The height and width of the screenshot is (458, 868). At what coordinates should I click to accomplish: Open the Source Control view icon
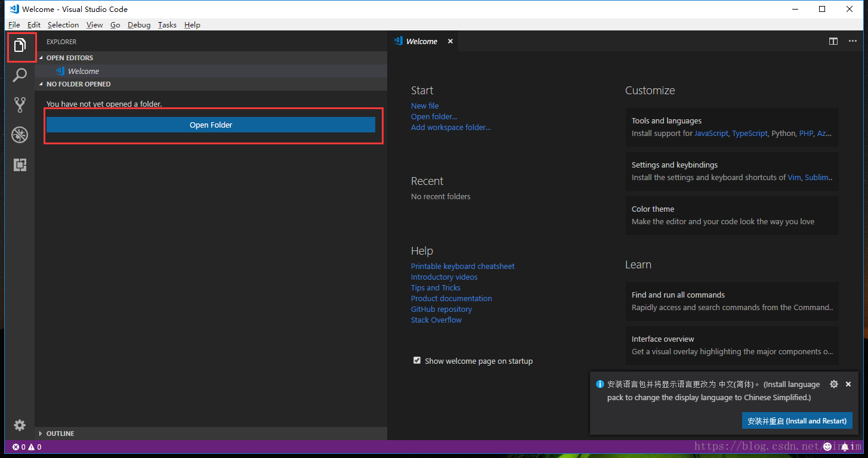20,105
